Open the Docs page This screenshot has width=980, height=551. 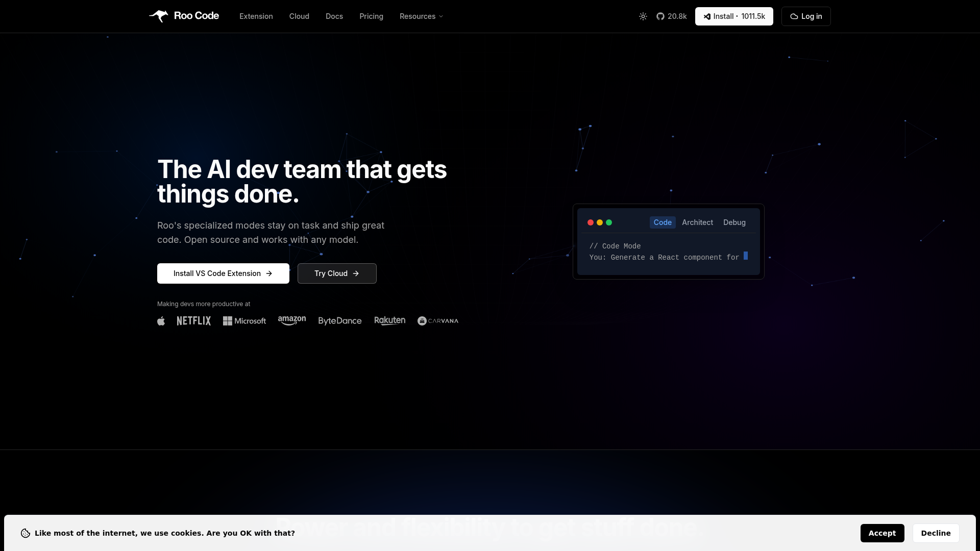[334, 16]
